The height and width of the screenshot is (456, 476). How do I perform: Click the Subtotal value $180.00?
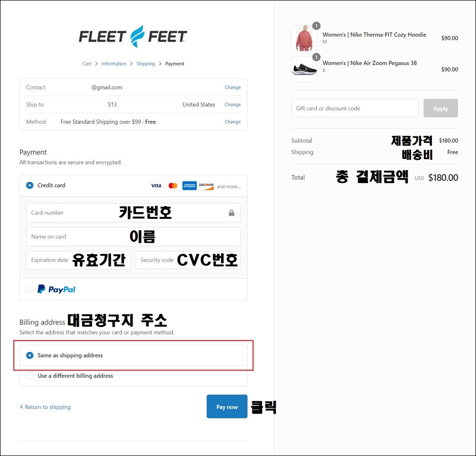448,140
